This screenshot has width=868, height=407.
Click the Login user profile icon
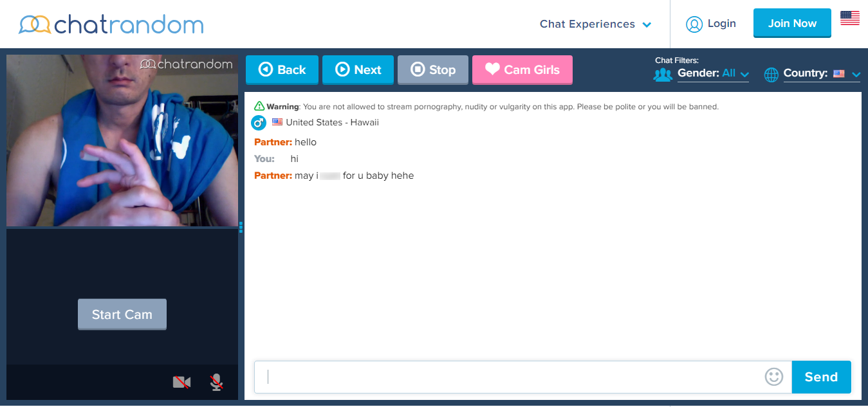pos(694,24)
